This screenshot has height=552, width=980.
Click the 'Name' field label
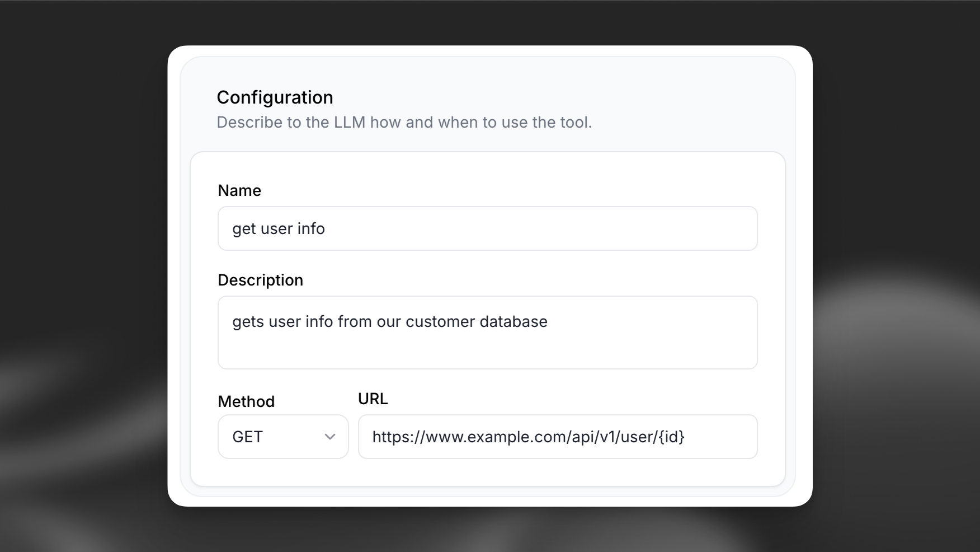239,190
